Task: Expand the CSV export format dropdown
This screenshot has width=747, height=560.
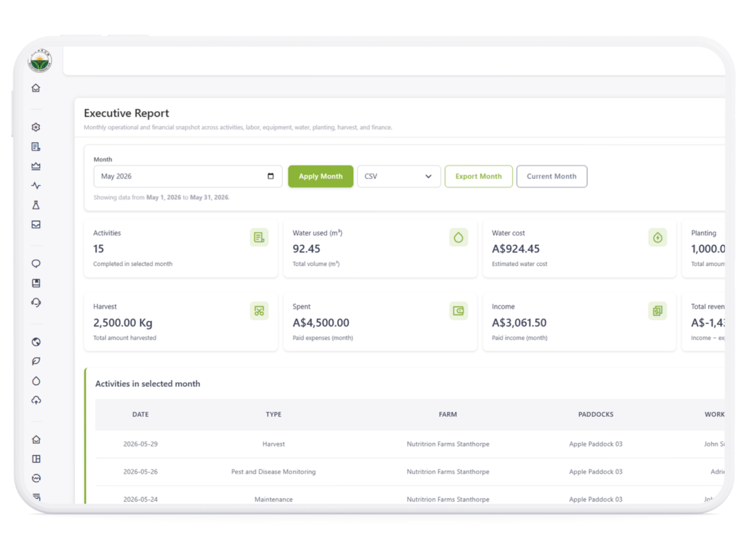Action: 399,176
